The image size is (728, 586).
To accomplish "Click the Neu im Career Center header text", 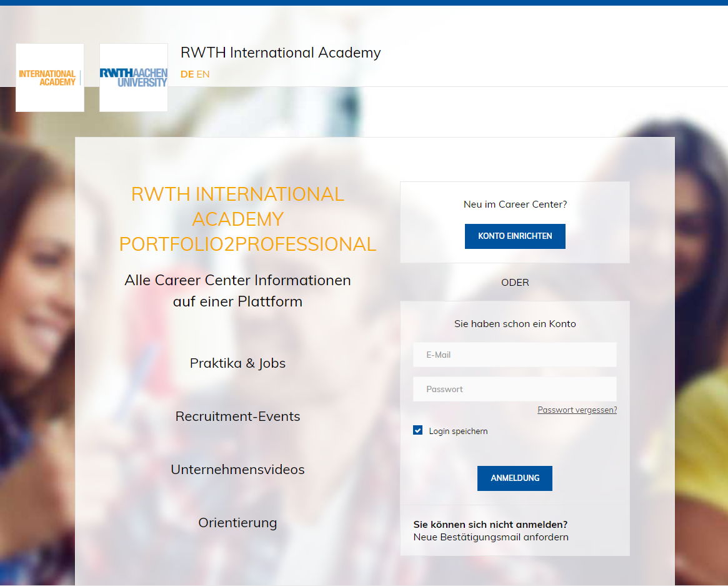I will (514, 204).
